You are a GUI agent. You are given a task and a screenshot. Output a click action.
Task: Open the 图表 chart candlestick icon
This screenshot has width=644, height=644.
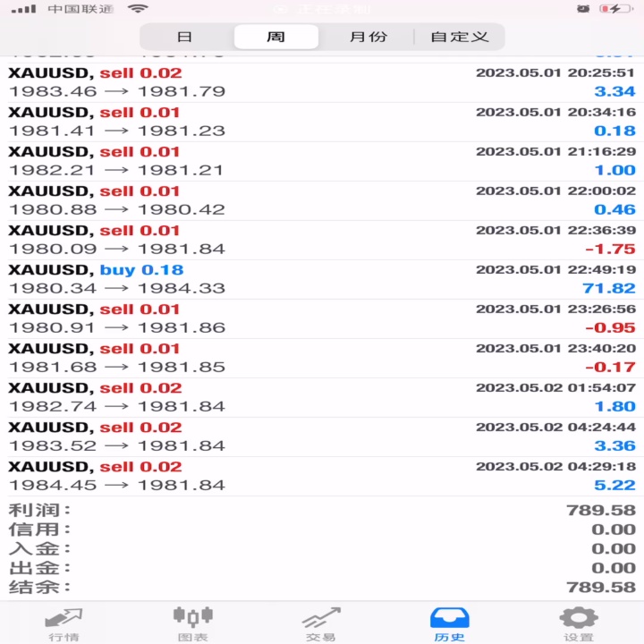(193, 617)
